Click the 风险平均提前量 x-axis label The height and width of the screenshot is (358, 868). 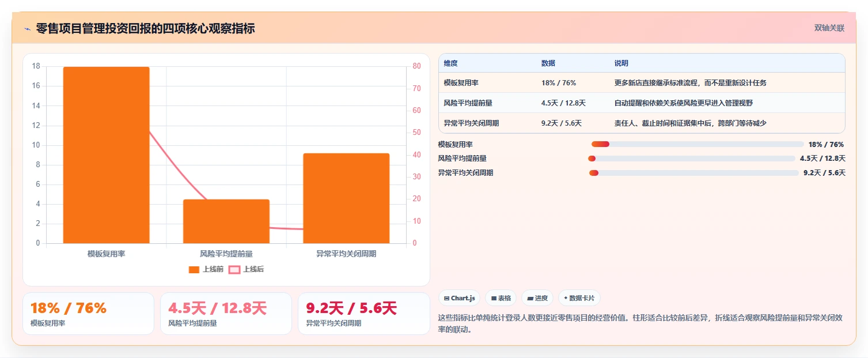click(226, 254)
